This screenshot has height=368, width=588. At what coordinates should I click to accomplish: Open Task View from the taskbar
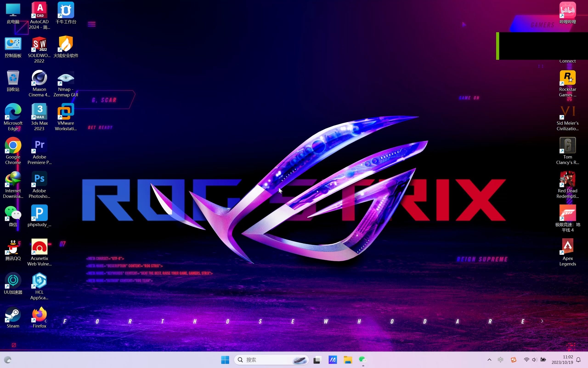click(317, 360)
